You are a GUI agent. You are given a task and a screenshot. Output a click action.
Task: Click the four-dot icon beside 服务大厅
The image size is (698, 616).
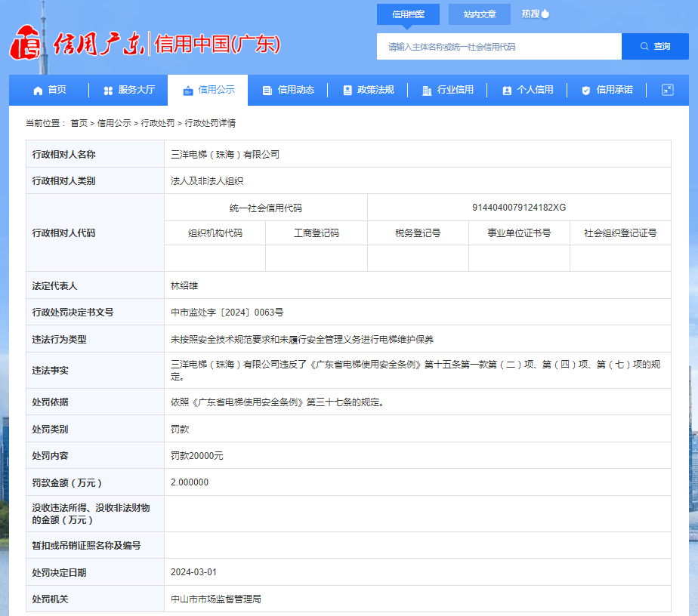point(108,91)
